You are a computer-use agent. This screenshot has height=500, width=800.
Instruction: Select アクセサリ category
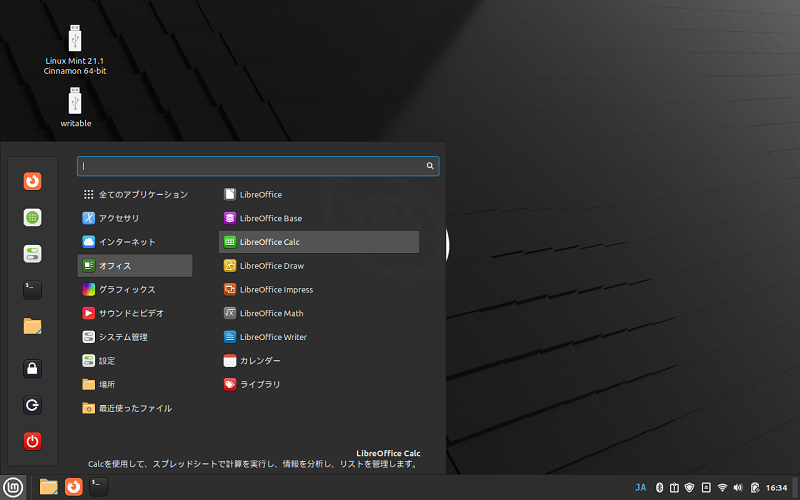pos(135,218)
